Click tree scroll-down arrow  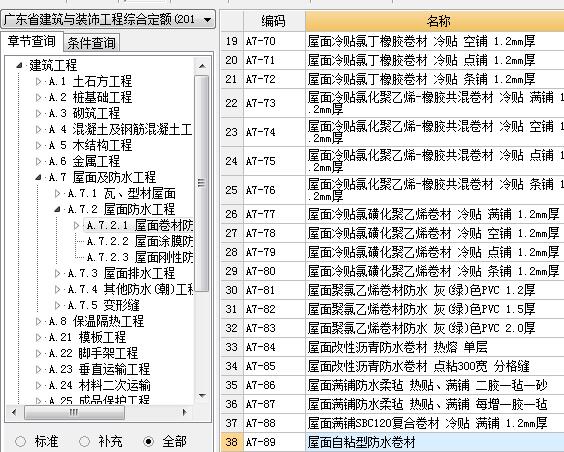pos(202,396)
